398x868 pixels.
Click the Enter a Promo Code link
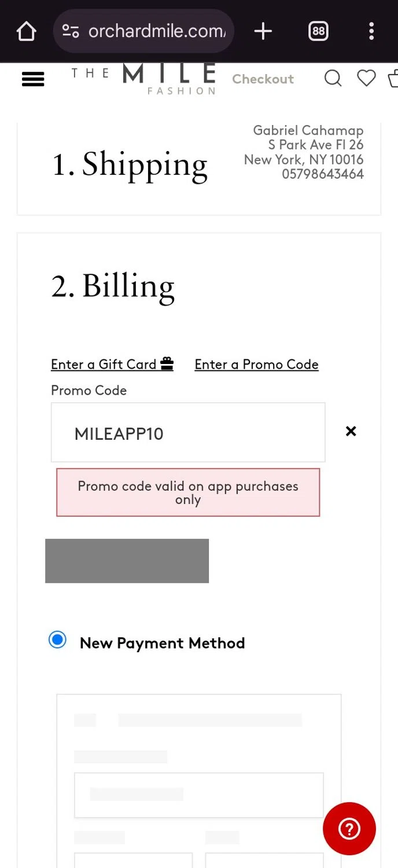tap(256, 365)
